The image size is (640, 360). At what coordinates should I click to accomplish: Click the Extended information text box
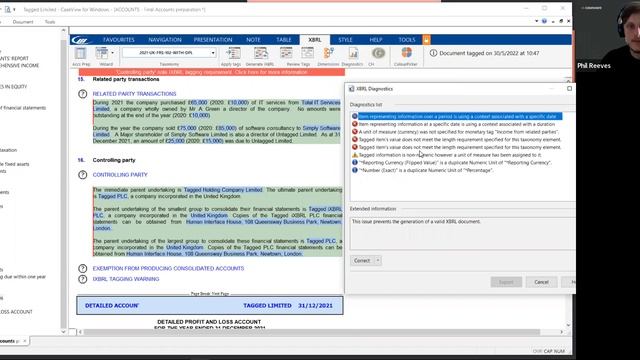[x=463, y=233]
